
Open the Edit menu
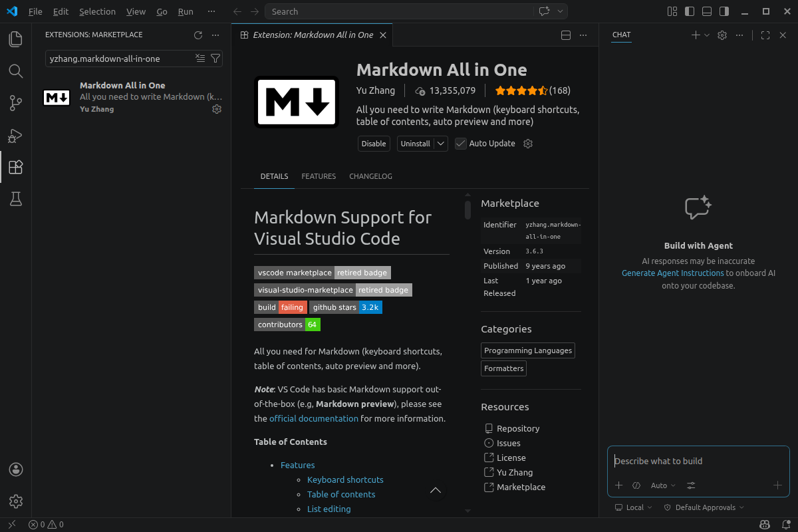(61, 11)
